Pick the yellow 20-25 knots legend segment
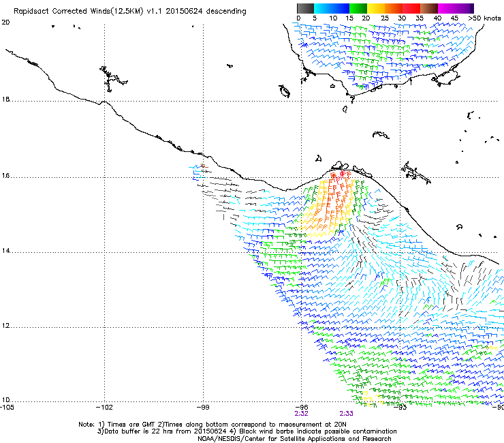 (x=376, y=8)
